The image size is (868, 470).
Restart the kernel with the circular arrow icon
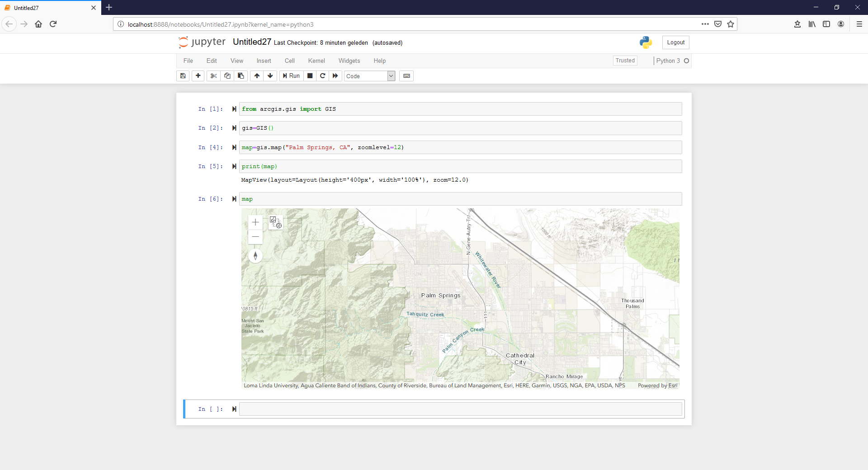(322, 76)
